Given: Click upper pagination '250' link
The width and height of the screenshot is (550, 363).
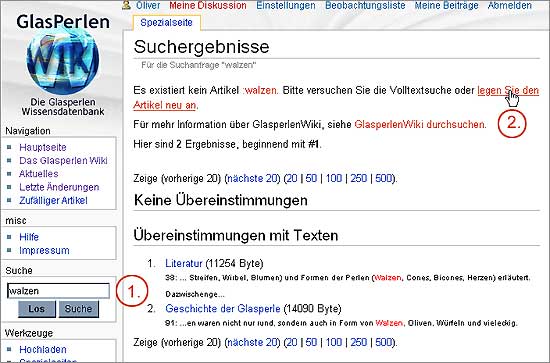Looking at the screenshot, I should coord(358,179).
